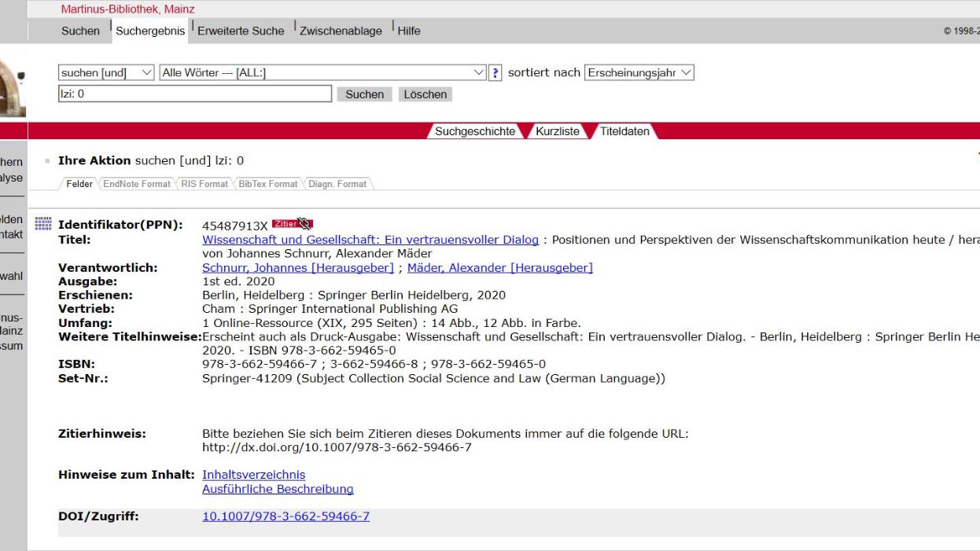The height and width of the screenshot is (551, 980).
Task: Switch to Diagn. Format tab
Action: click(x=337, y=184)
